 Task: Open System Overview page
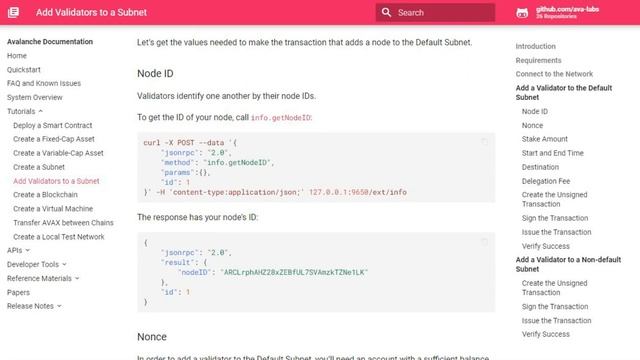tap(35, 98)
